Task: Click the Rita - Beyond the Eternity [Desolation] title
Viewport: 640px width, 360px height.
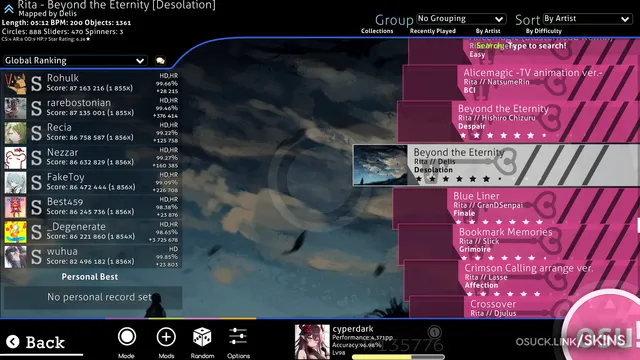Action: coord(116,5)
